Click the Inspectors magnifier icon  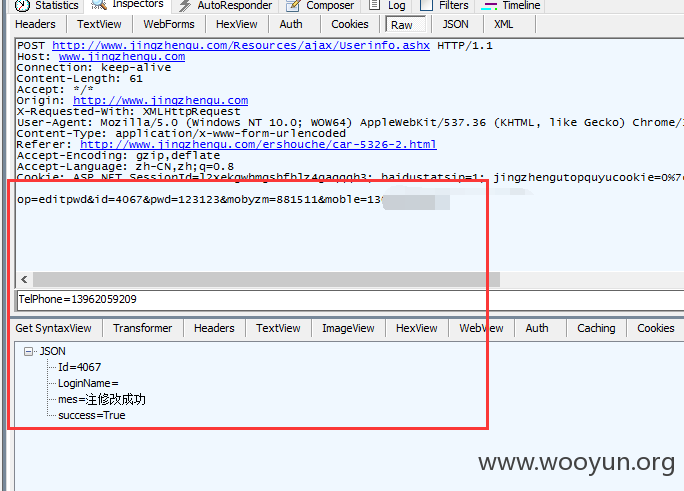click(x=99, y=5)
